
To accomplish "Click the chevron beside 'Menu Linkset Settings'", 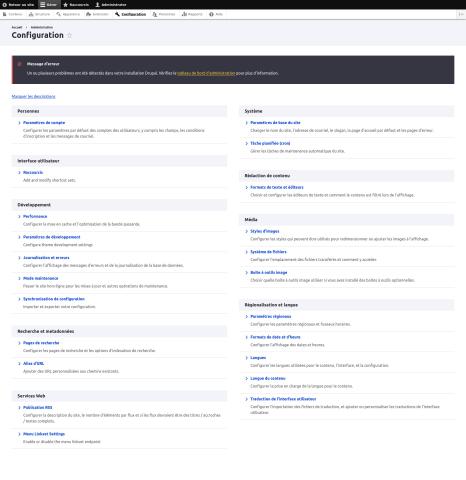I will tap(19, 434).
